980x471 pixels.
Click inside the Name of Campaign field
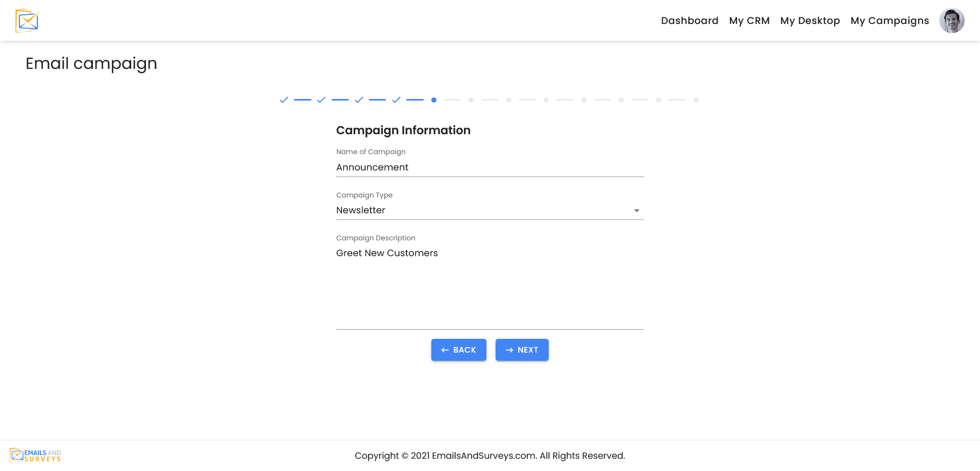[x=489, y=167]
